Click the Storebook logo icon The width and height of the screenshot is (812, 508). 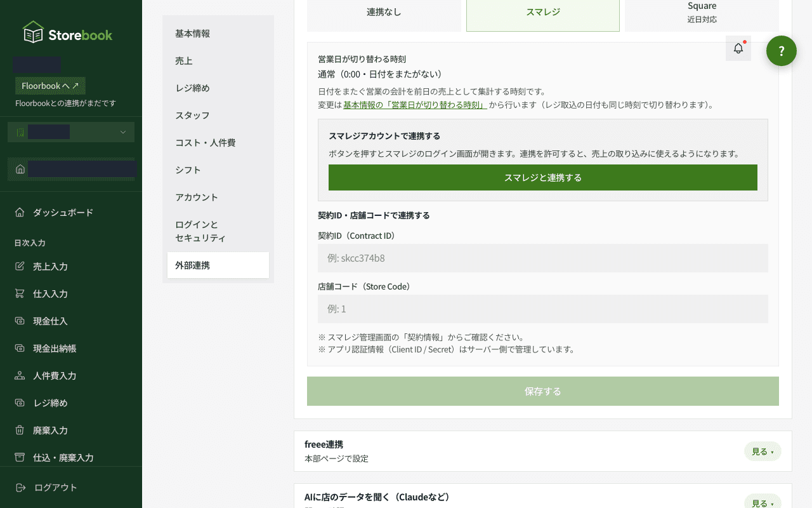point(33,32)
